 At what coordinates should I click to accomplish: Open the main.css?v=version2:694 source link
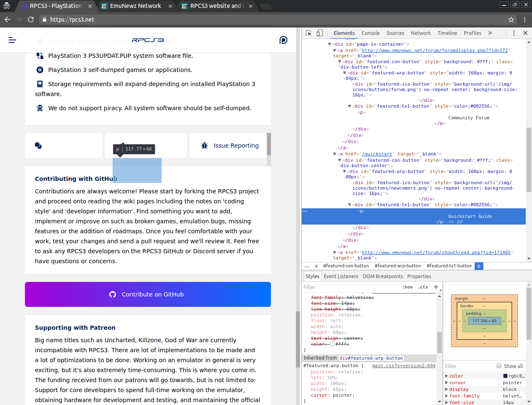point(404,366)
